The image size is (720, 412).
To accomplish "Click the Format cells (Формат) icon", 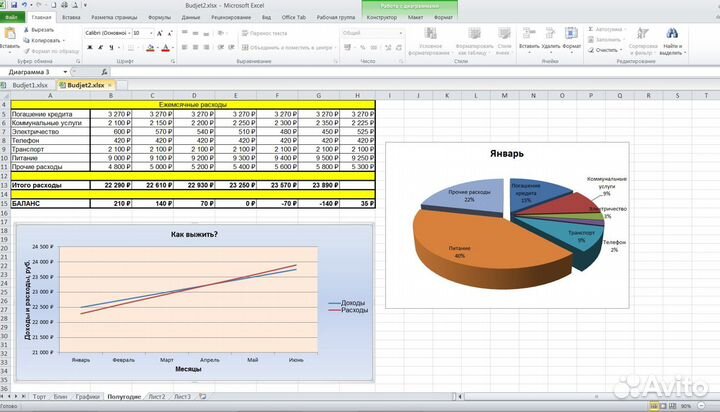I will coord(571,34).
